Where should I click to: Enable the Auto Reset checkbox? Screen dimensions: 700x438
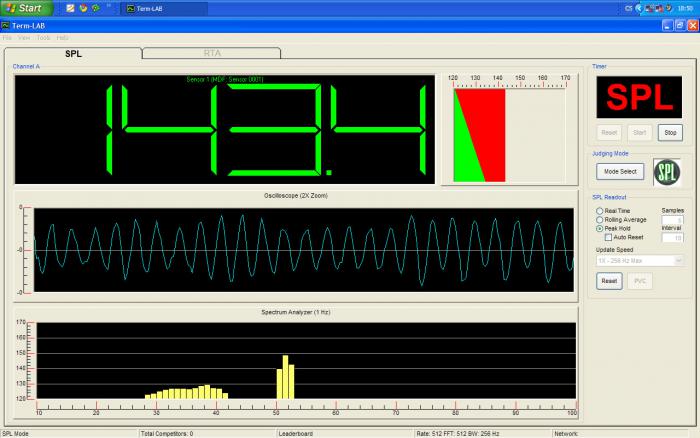tap(609, 237)
